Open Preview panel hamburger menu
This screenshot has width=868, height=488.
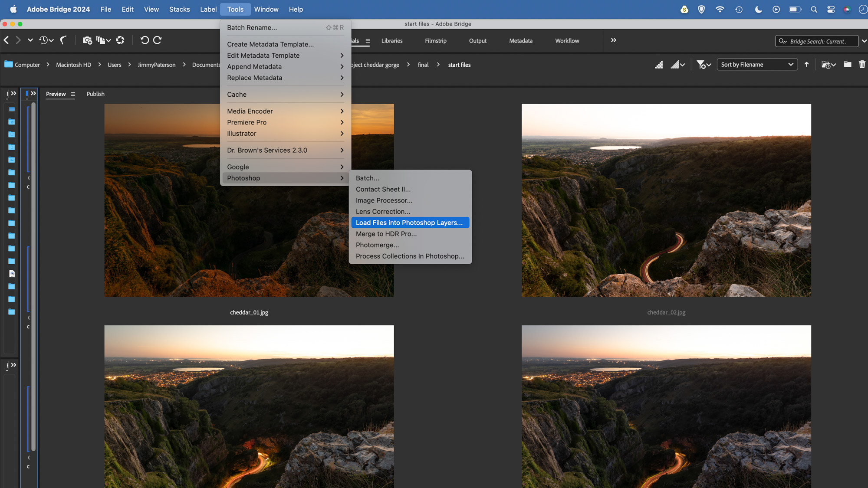pyautogui.click(x=73, y=94)
